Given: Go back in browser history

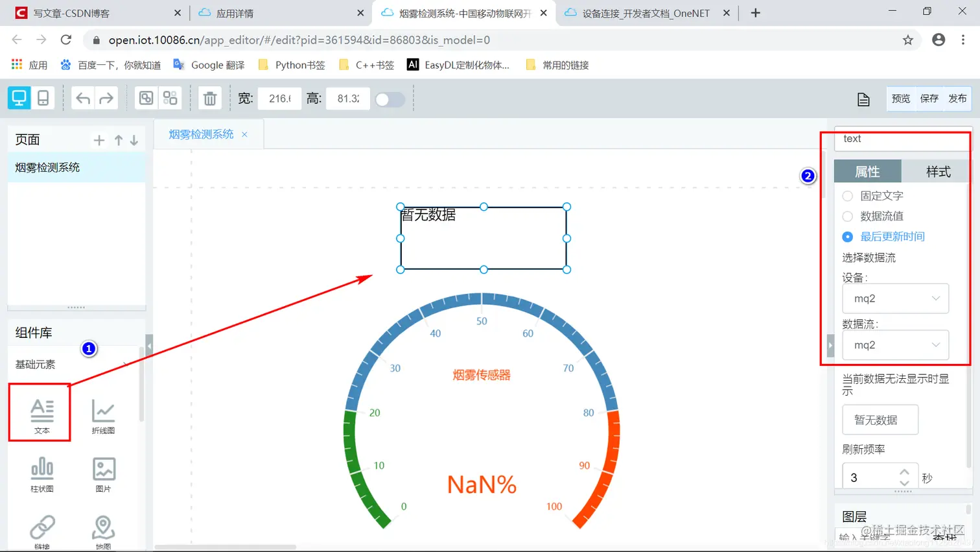Looking at the screenshot, I should click(17, 40).
